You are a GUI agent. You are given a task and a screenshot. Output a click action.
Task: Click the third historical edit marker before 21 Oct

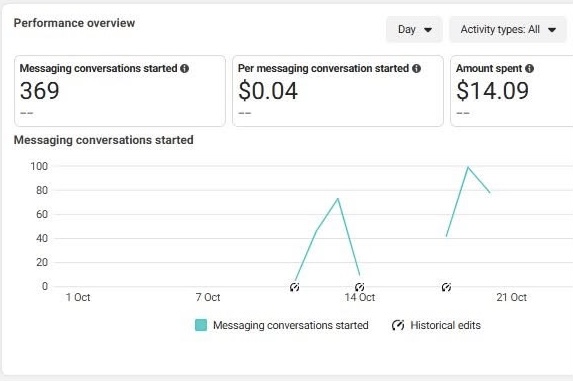(x=446, y=287)
